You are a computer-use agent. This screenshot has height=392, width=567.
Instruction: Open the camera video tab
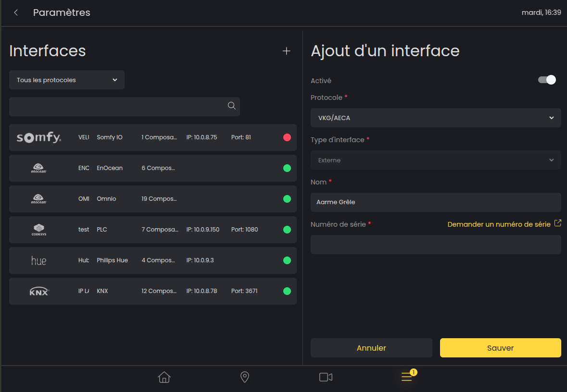pyautogui.click(x=326, y=377)
